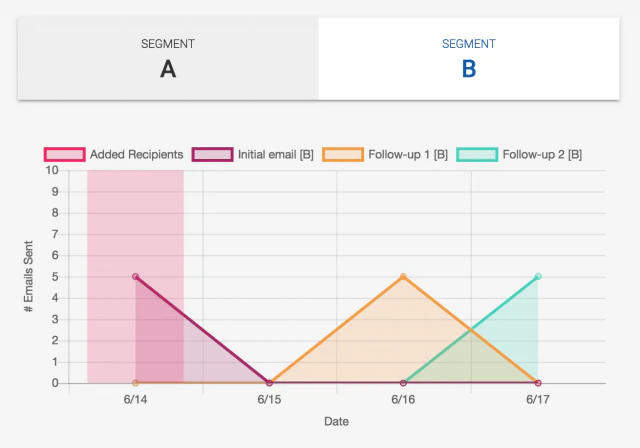Select the Segment B tab

[x=469, y=58]
